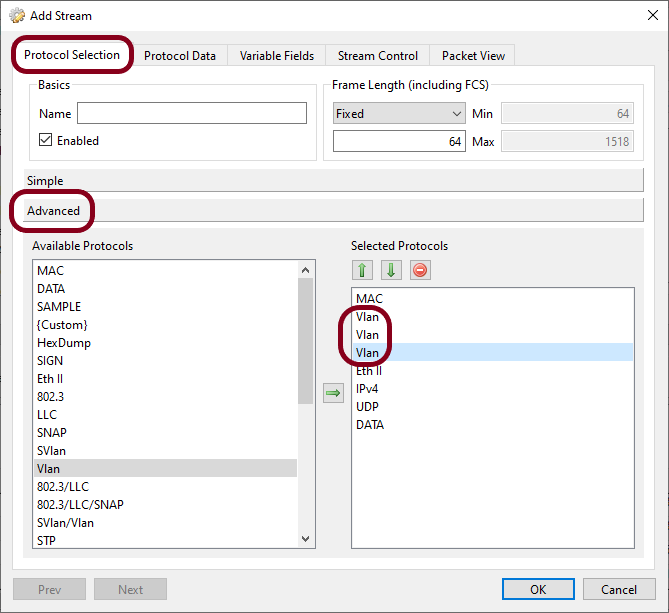The height and width of the screenshot is (613, 669).
Task: Select DATA in Selected Protocols list
Action: click(493, 425)
